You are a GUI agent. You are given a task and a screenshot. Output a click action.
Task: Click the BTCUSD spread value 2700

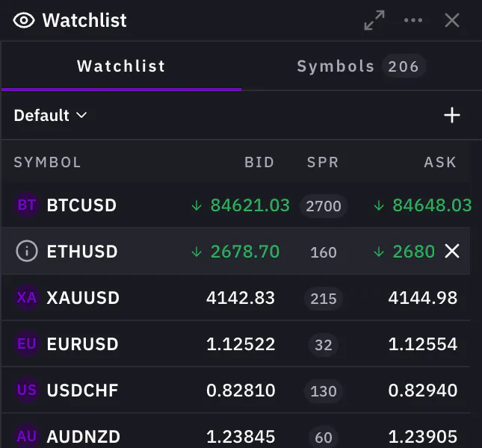(x=324, y=206)
